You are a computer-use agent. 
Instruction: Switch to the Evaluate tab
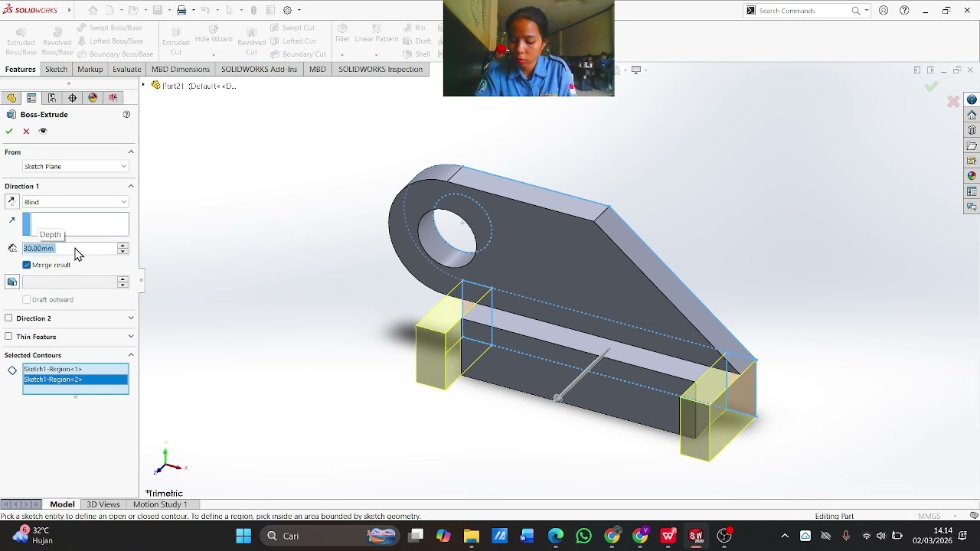[x=126, y=69]
